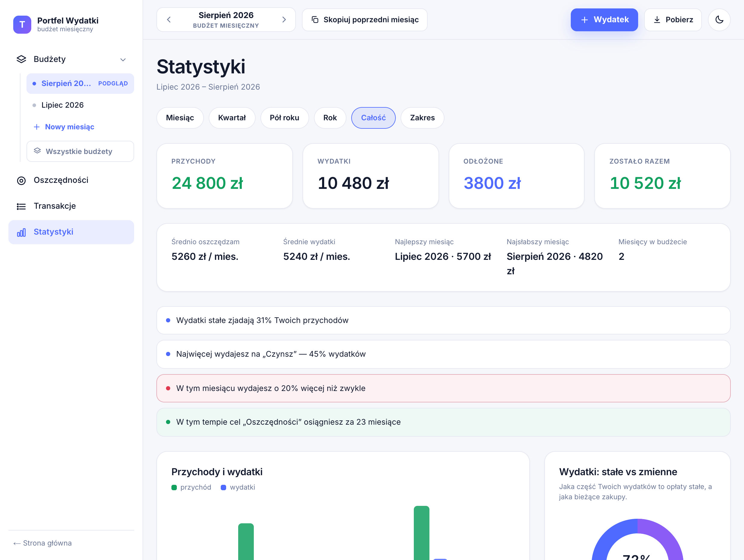
Task: Add a new expense with the Wydatek button
Action: tap(604, 20)
